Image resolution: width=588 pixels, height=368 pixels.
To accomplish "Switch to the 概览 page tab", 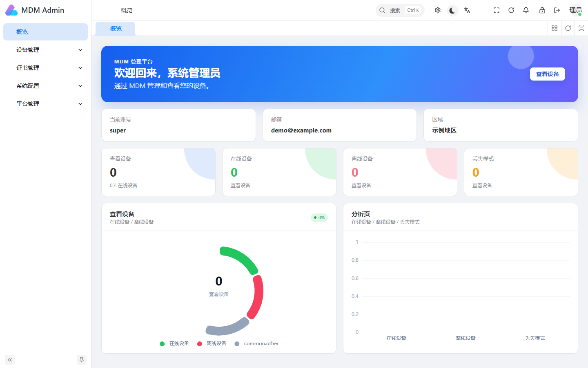I will click(116, 29).
